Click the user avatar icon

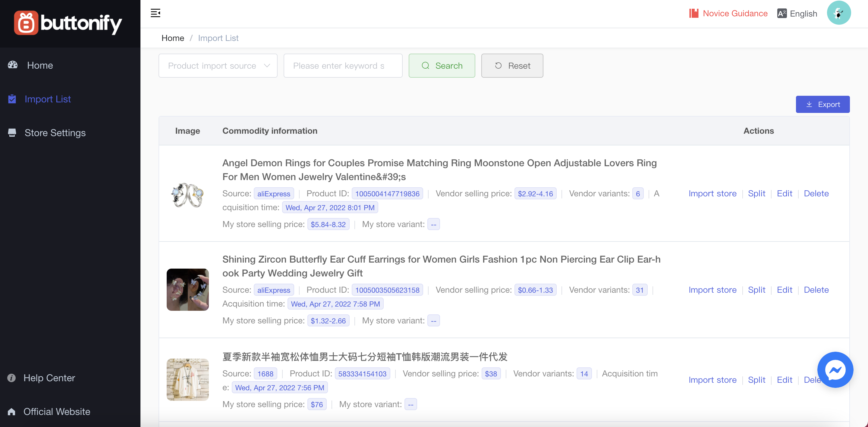838,13
